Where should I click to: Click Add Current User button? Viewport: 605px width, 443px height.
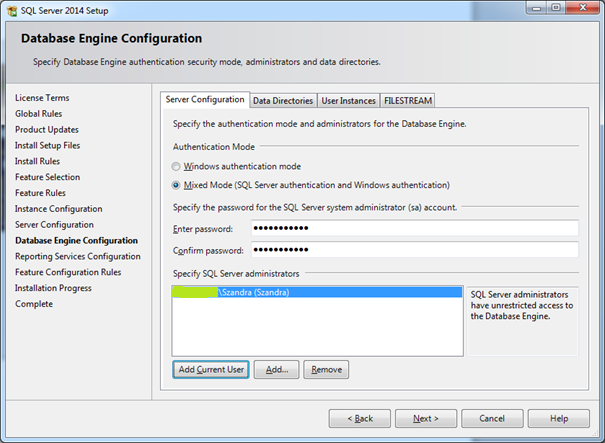pyautogui.click(x=211, y=370)
